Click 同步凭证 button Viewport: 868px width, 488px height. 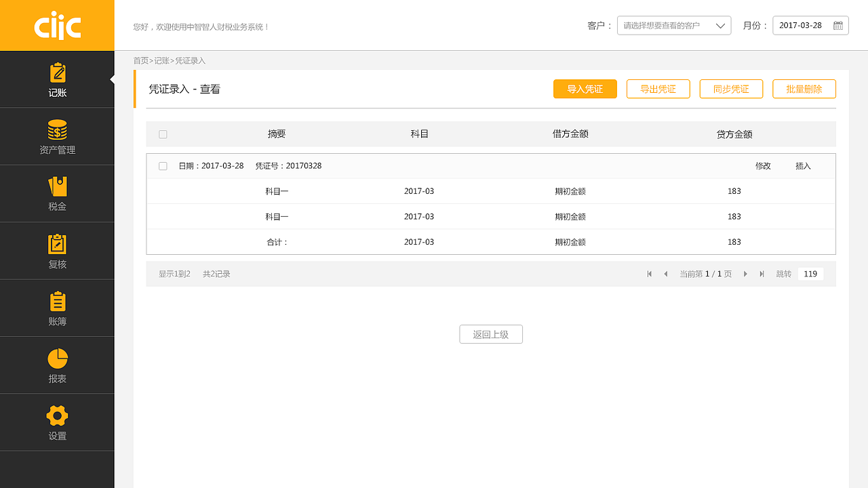click(x=731, y=89)
